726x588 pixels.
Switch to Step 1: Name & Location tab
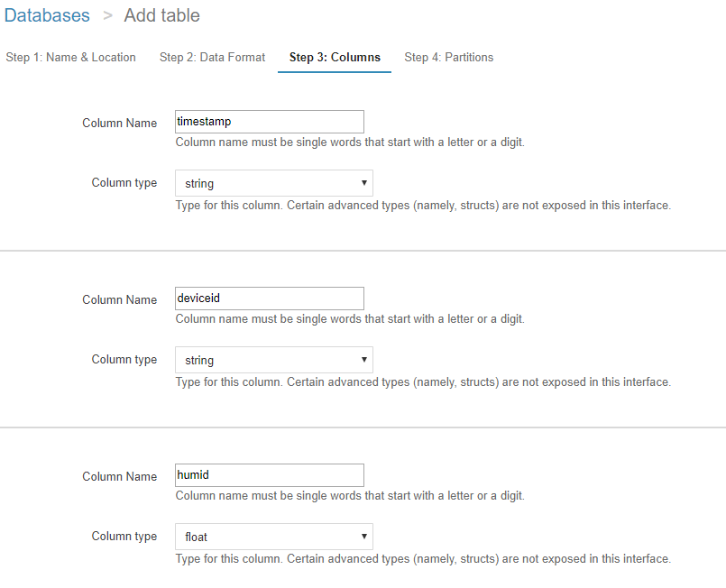(x=70, y=57)
